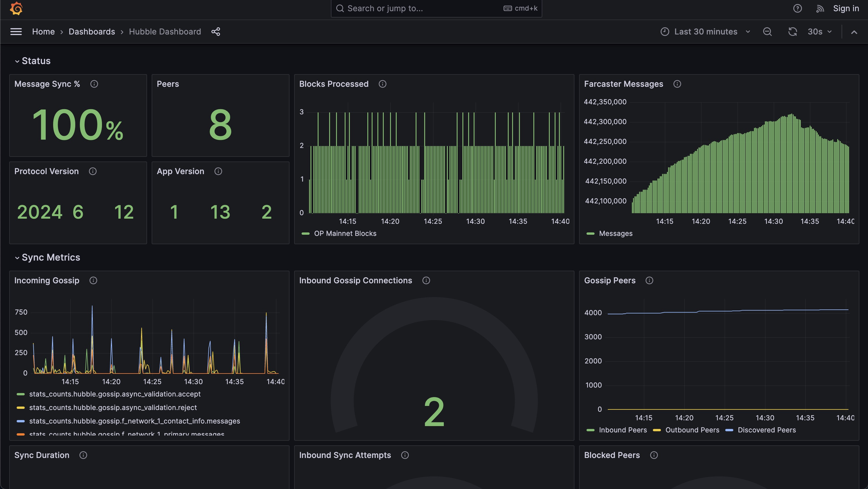The width and height of the screenshot is (868, 489).
Task: Click the share dashboard icon
Action: point(216,32)
